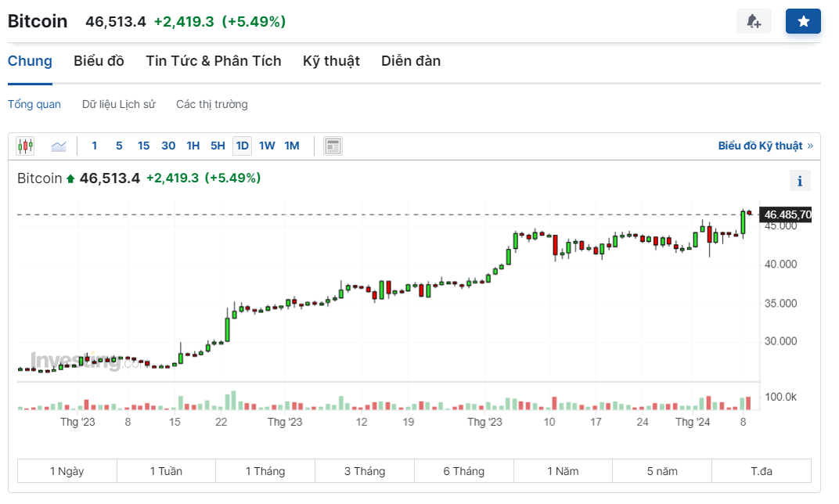Set chart interval to 15 minutes
The width and height of the screenshot is (839, 504).
[x=143, y=146]
